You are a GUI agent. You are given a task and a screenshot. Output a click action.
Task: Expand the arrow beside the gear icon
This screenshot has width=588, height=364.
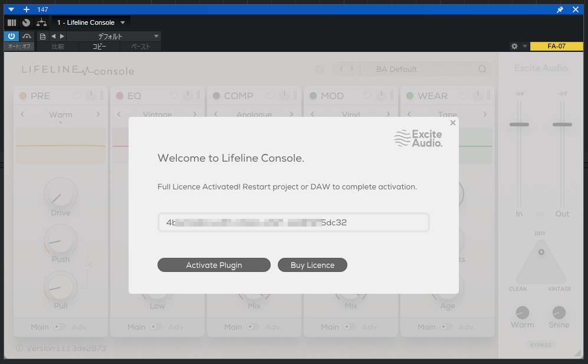tap(525, 46)
